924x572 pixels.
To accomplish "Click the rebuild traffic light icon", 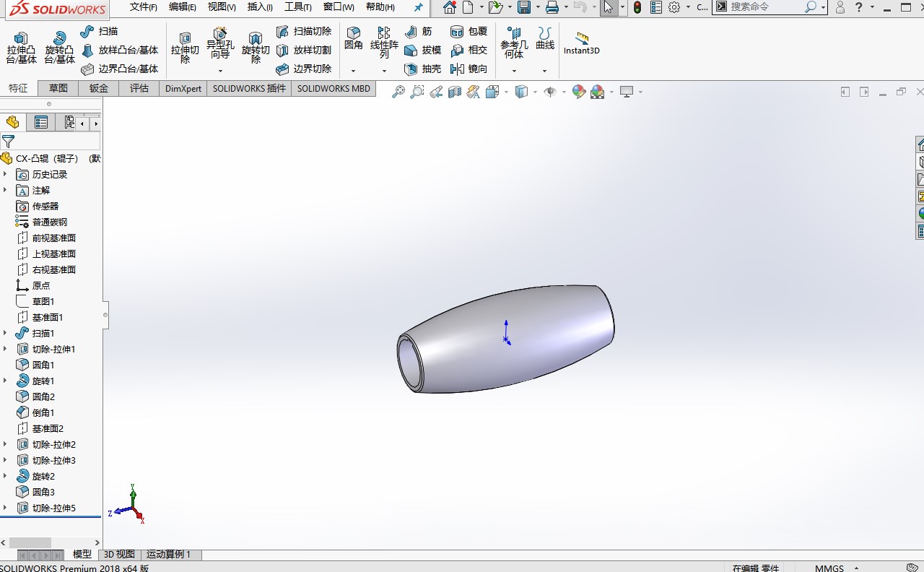I will point(637,7).
